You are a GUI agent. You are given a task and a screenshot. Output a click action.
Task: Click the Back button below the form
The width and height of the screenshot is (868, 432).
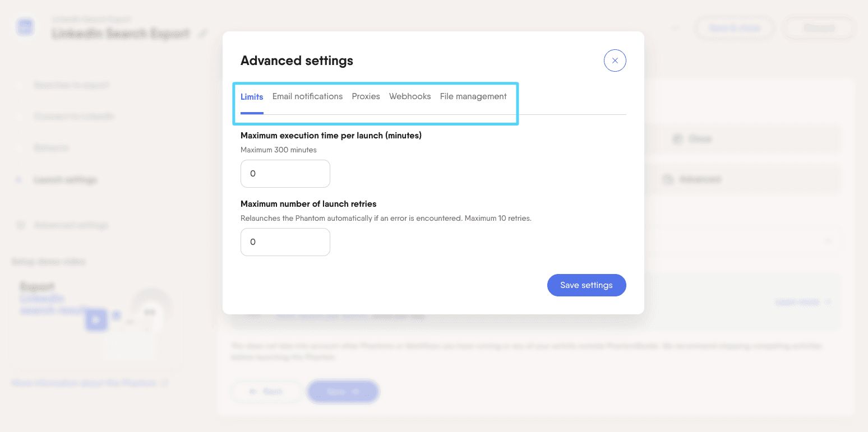(266, 391)
